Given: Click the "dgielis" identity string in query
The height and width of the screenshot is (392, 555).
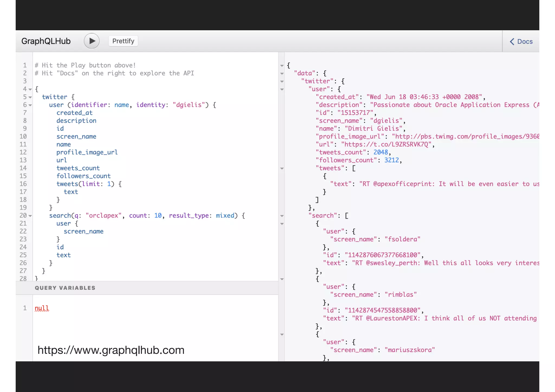Looking at the screenshot, I should click(x=189, y=105).
